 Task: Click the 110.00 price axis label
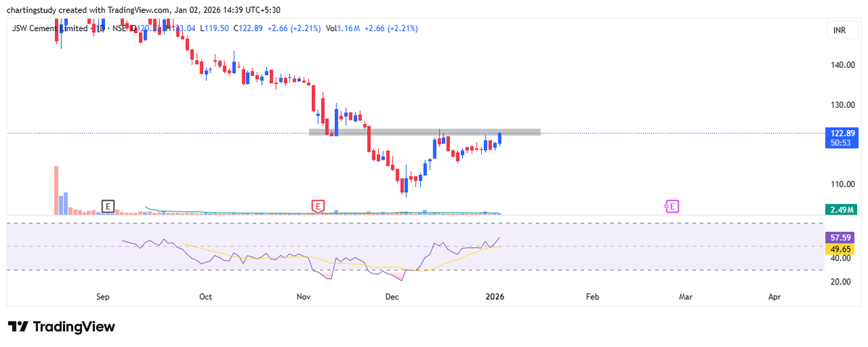[842, 184]
